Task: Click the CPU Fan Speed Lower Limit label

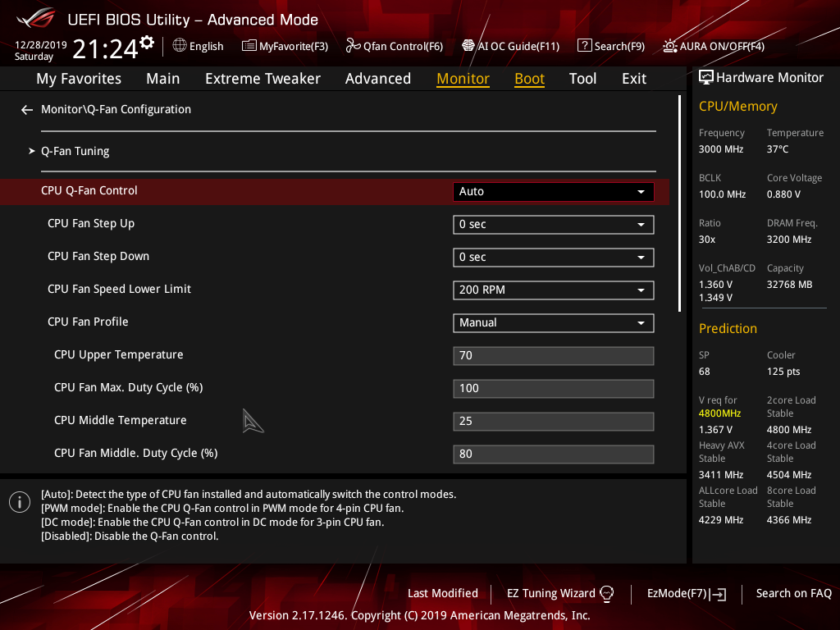Action: pos(119,290)
